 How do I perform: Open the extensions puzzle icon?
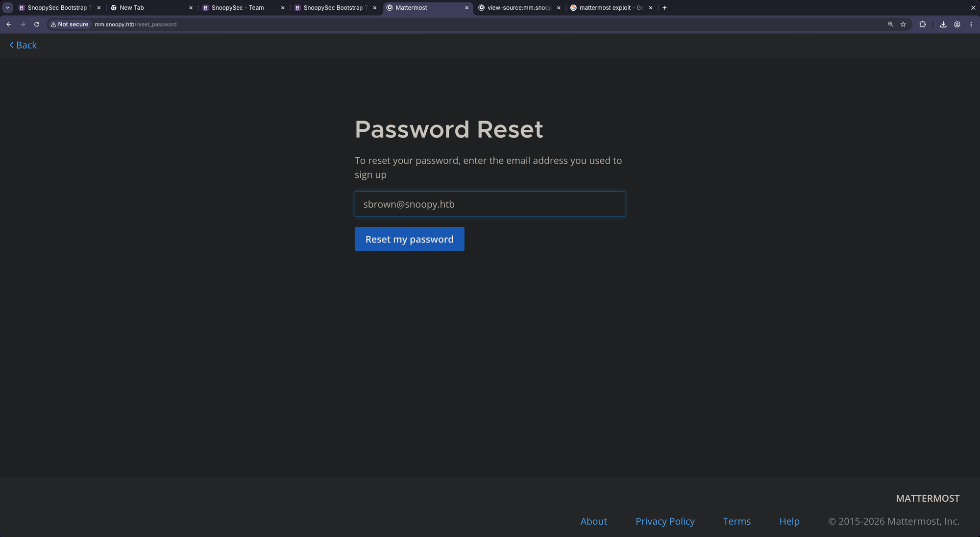pyautogui.click(x=923, y=24)
